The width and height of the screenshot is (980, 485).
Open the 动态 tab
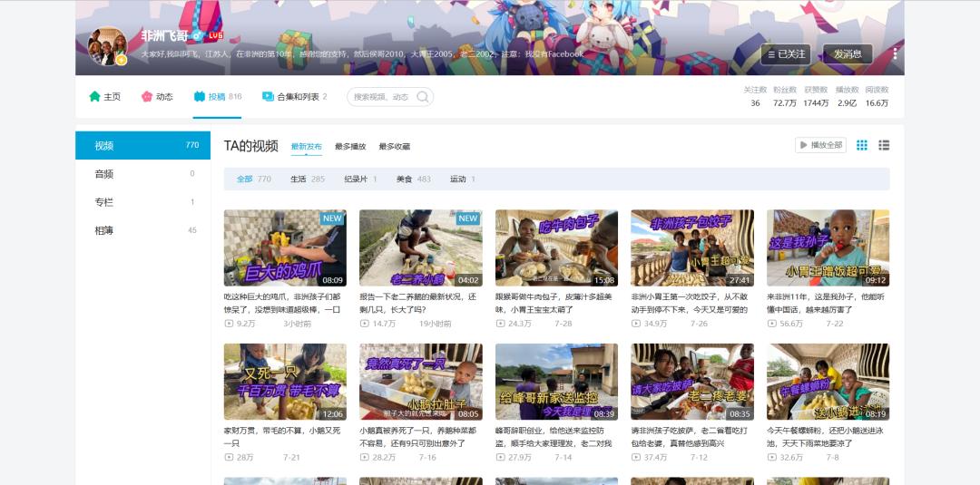157,97
